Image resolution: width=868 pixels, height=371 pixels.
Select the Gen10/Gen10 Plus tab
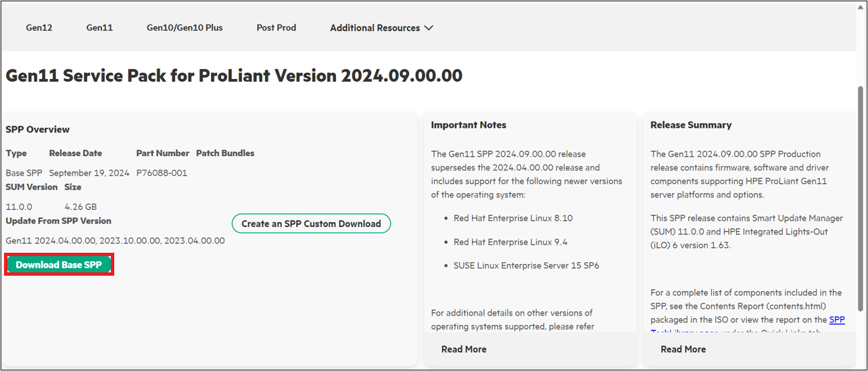click(x=185, y=28)
